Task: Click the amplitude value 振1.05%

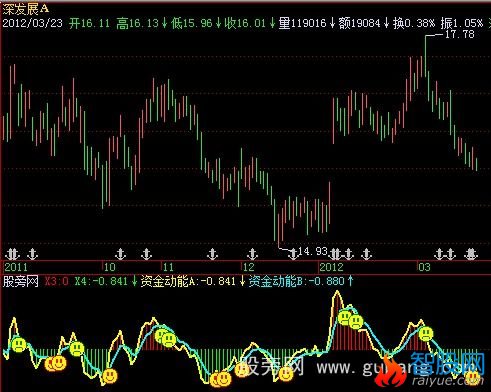Action: click(461, 23)
